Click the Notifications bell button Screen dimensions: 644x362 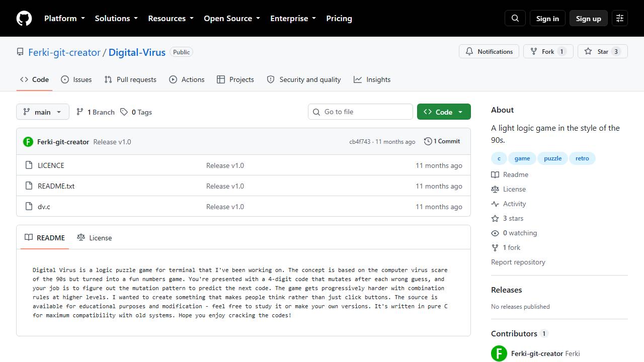click(489, 51)
